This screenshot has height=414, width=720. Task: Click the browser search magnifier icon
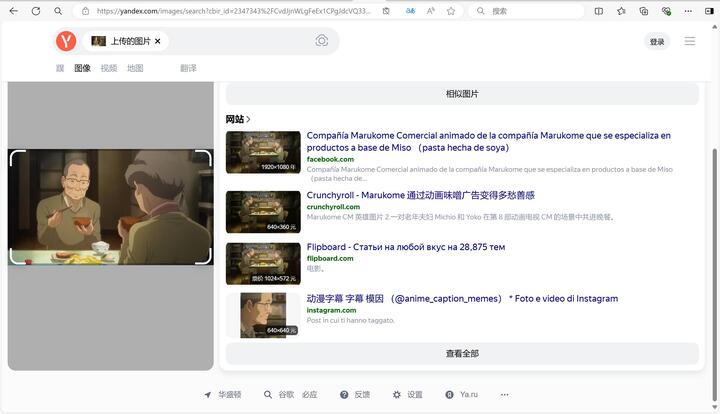tap(58, 11)
